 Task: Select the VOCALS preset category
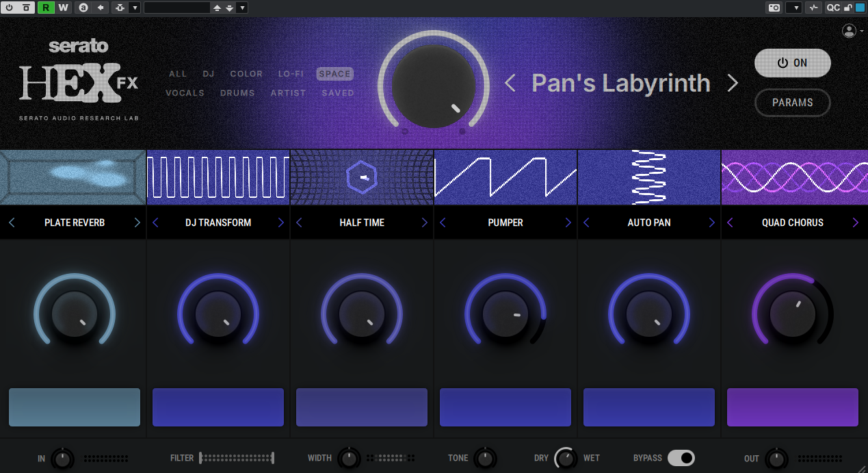click(185, 93)
